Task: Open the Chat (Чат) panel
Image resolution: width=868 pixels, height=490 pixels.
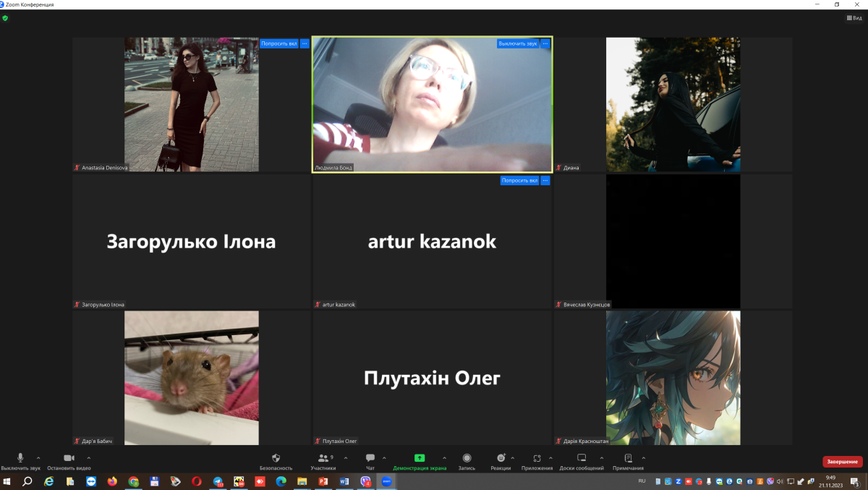Action: 370,459
